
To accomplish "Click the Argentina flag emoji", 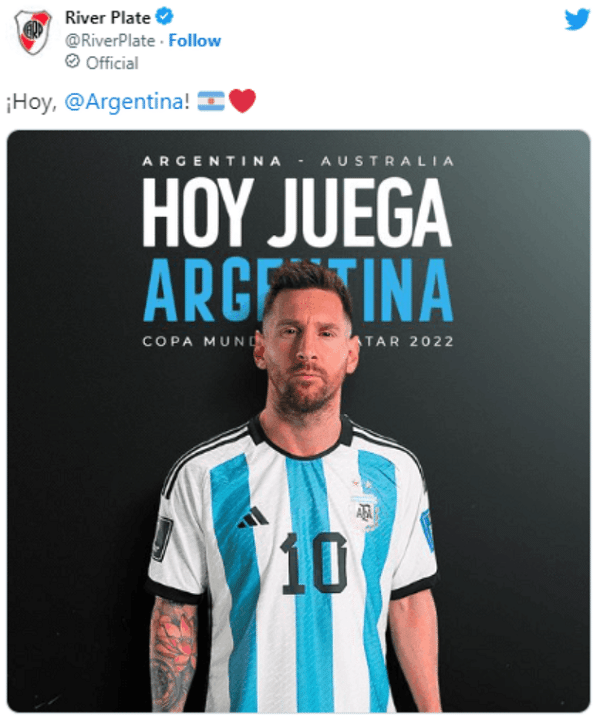I will (211, 101).
